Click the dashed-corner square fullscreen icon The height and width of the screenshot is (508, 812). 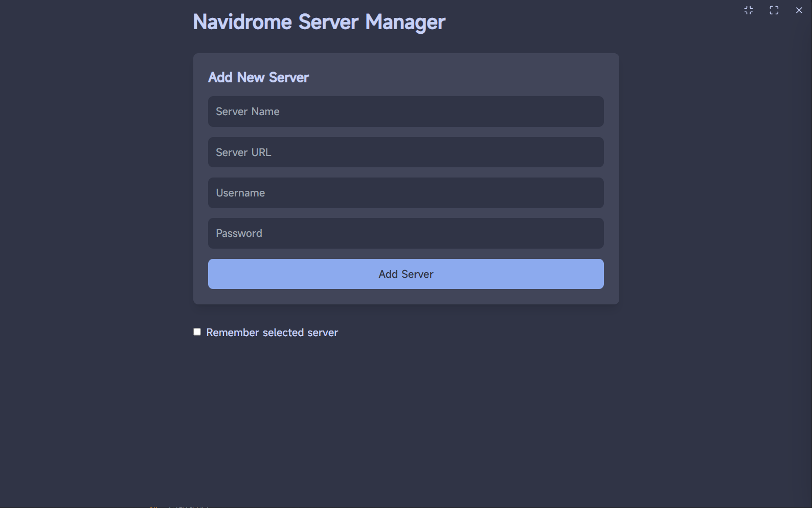pyautogui.click(x=774, y=10)
